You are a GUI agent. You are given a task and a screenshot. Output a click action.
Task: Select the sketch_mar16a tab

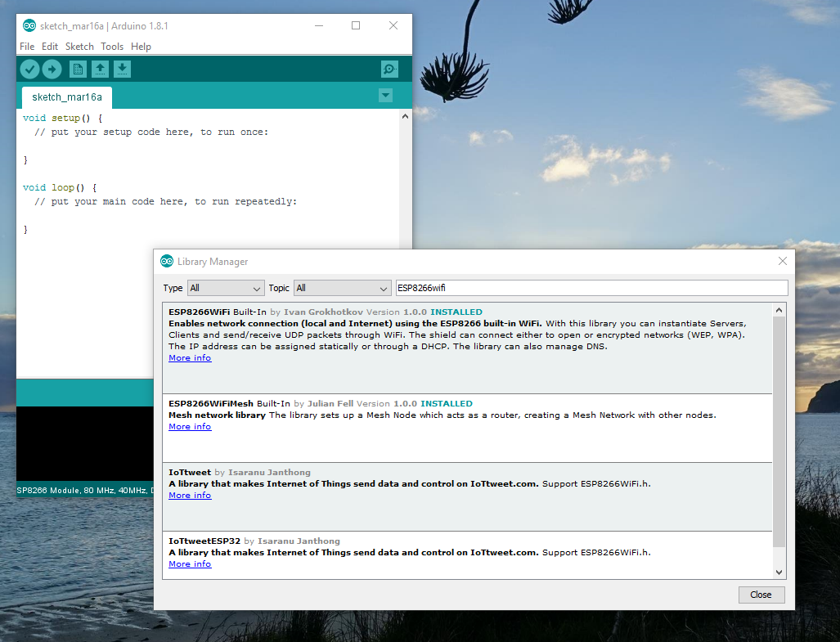coord(67,97)
